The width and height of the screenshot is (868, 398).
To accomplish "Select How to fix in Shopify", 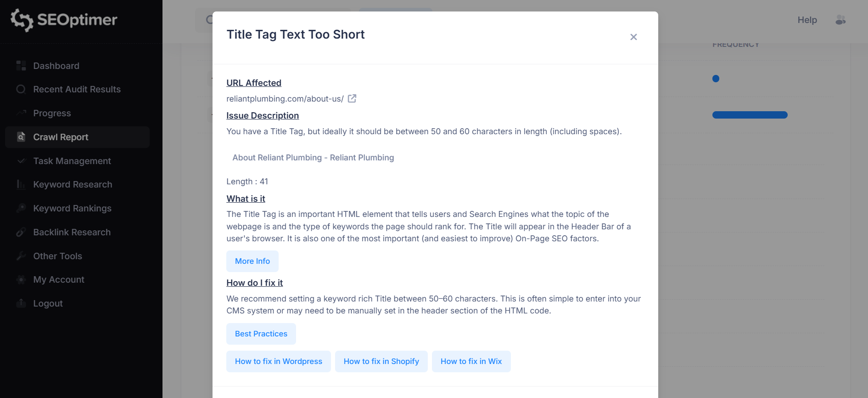I will [381, 361].
